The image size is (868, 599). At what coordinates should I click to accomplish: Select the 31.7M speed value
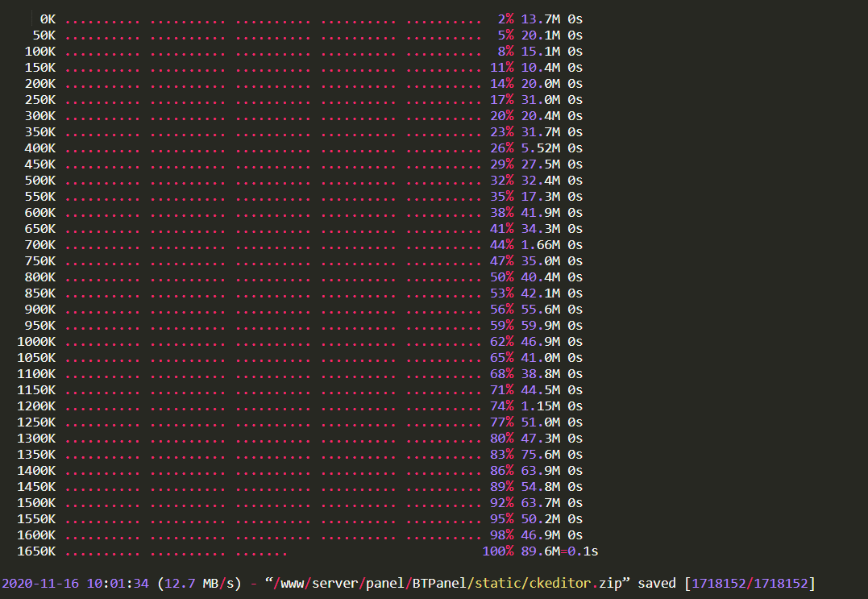coord(540,131)
